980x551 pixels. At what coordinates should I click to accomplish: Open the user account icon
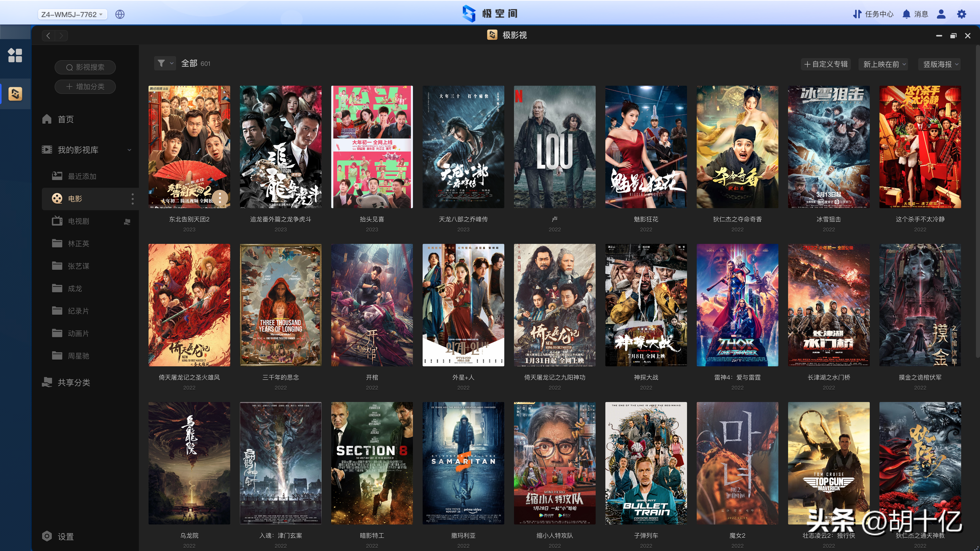click(x=941, y=14)
